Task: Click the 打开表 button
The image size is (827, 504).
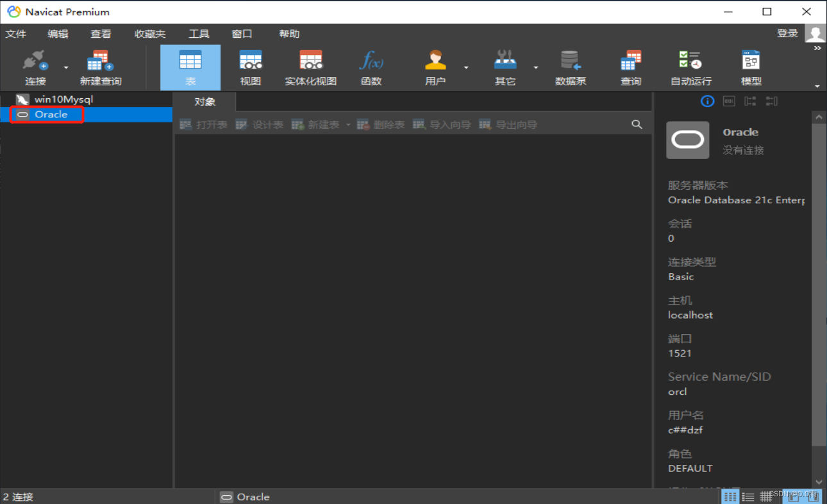Action: (x=204, y=124)
